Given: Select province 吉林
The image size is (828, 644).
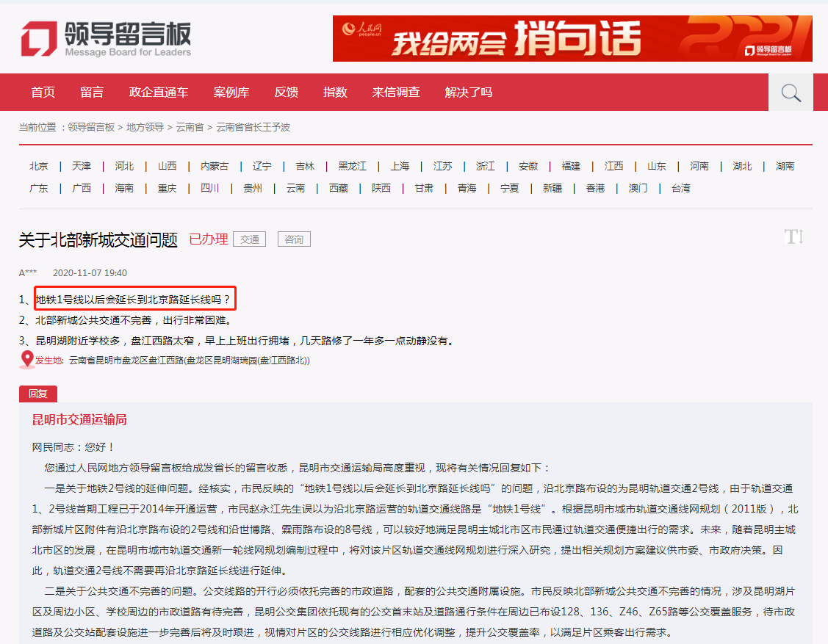Looking at the screenshot, I should (305, 166).
